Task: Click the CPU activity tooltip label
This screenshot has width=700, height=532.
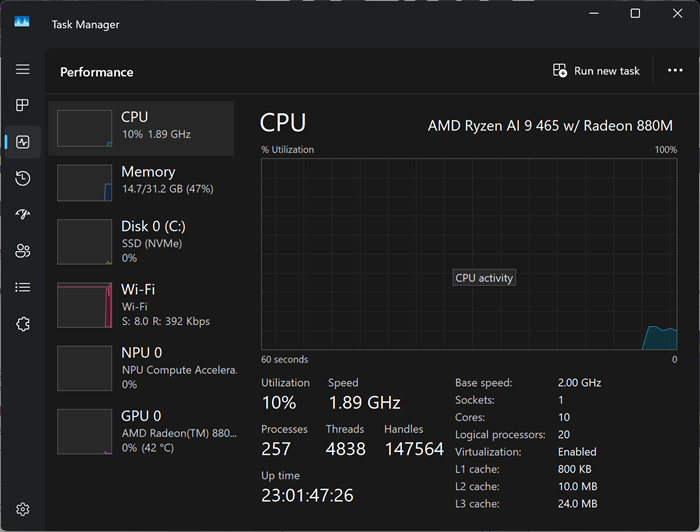Action: pos(484,278)
